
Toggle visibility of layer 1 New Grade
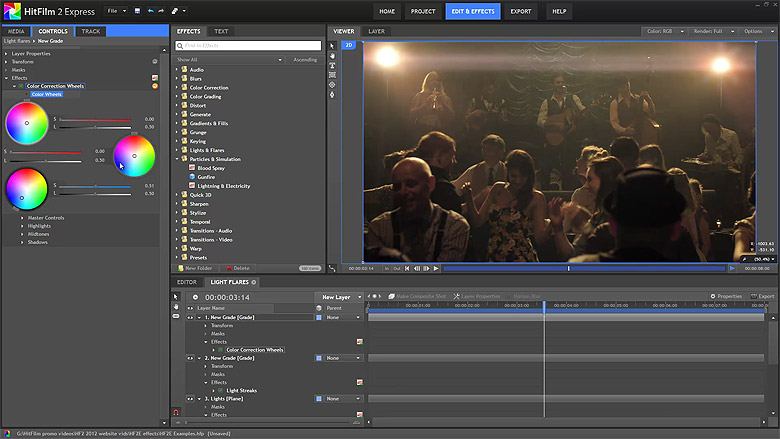[190, 317]
